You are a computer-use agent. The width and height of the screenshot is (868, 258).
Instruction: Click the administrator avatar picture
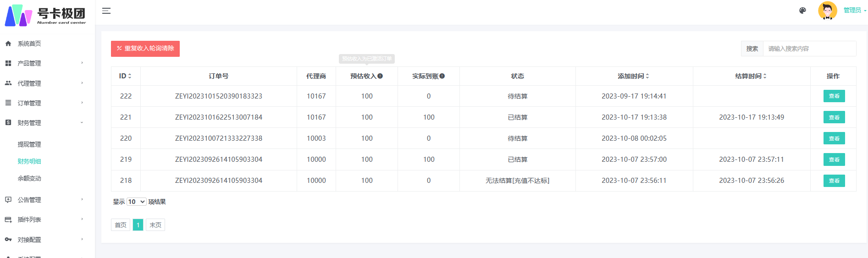828,11
